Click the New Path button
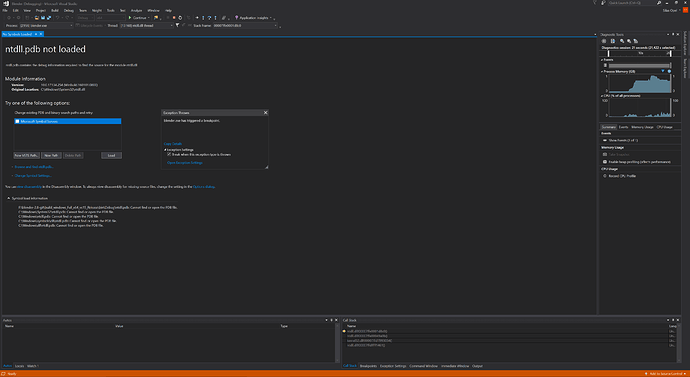Image resolution: width=690 pixels, height=377 pixels. [51, 155]
